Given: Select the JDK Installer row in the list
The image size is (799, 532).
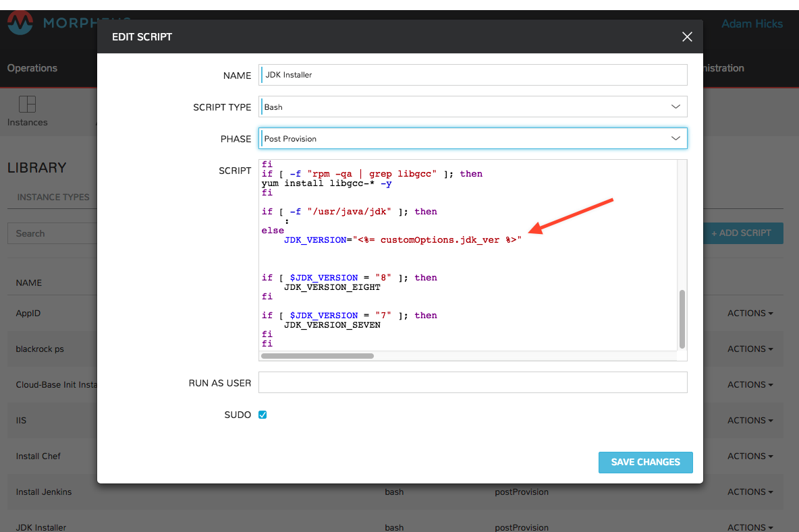Looking at the screenshot, I should coord(40,527).
